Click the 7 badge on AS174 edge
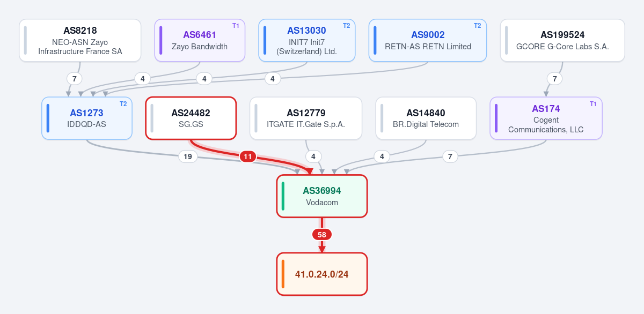 (450, 157)
